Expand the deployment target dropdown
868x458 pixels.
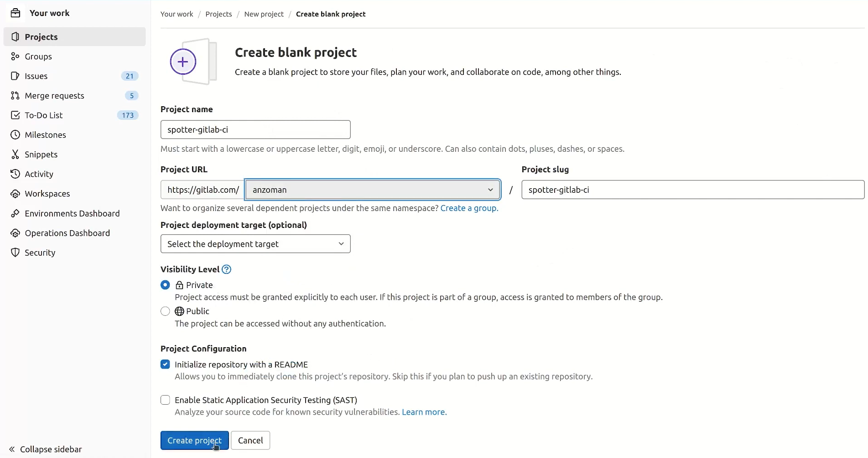255,244
